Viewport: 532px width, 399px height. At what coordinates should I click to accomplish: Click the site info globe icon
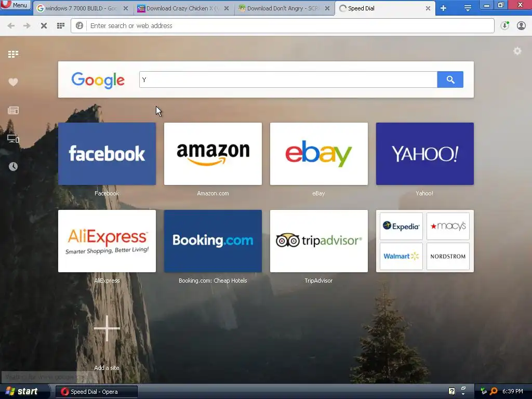pyautogui.click(x=79, y=26)
